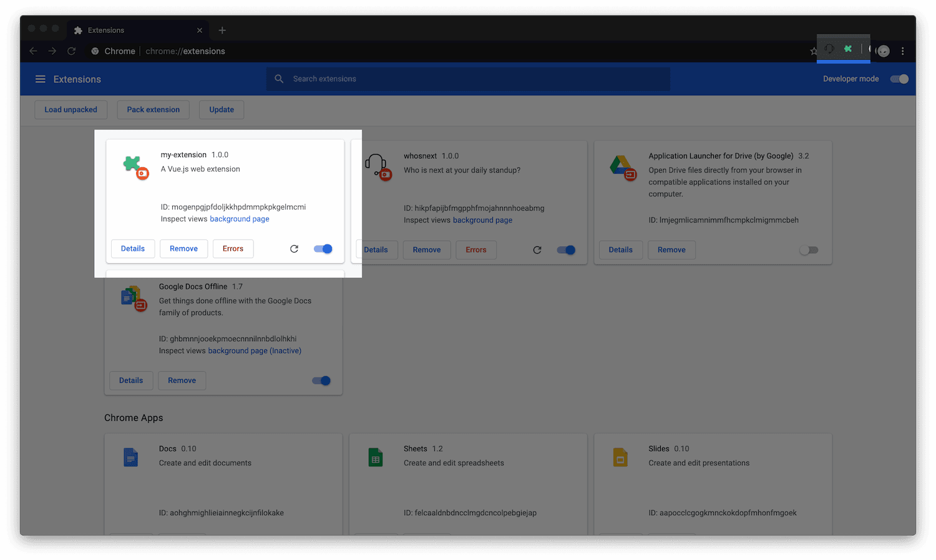Click the Docs app icon
Image resolution: width=936 pixels, height=560 pixels.
130,457
